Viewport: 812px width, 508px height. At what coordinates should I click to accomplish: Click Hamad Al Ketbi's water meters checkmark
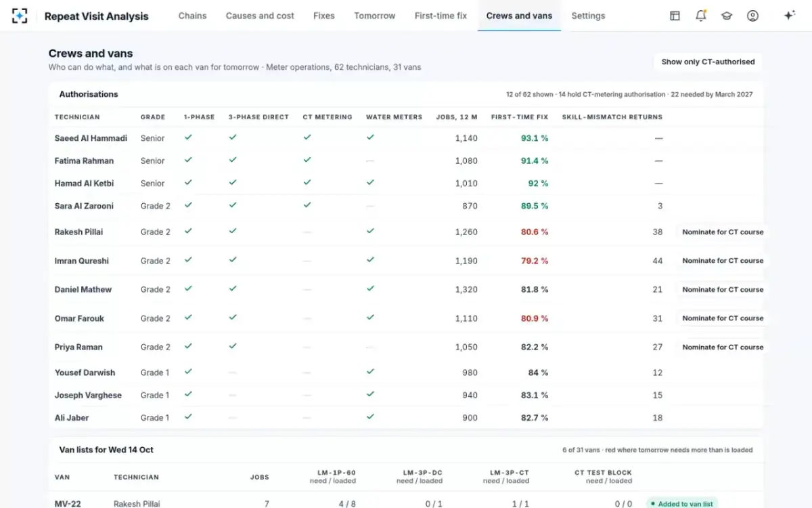pos(370,182)
